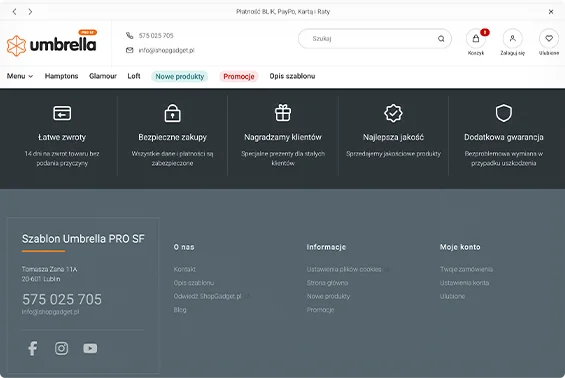This screenshot has width=565, height=378.
Task: Click the Nagradzamy klientów gift icon
Action: 283,113
